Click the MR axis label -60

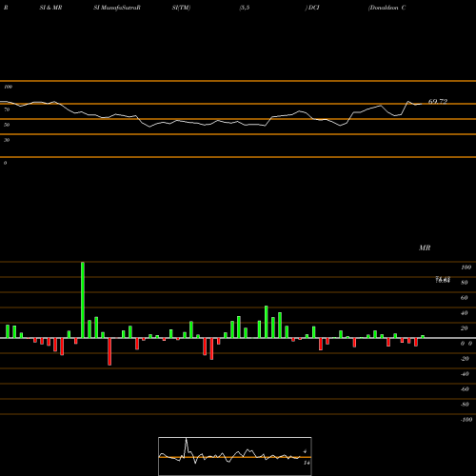pos(465,389)
